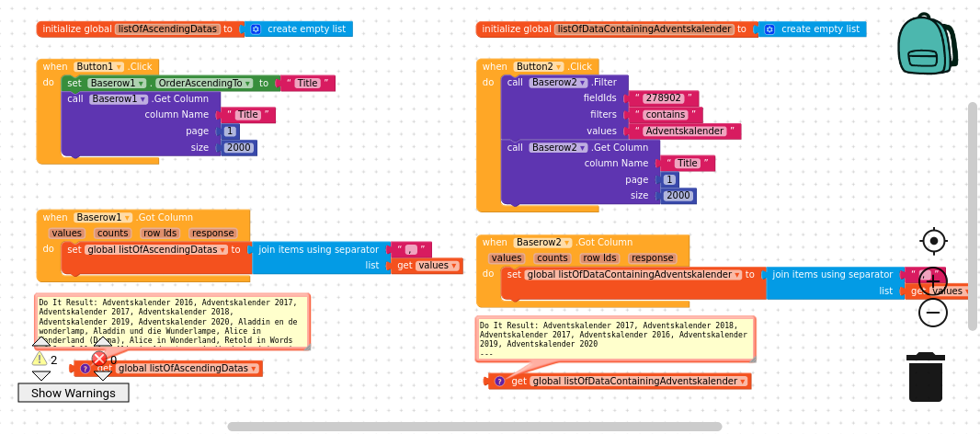Click Do It Result comment listing Adventskalender 2017
Image resolution: width=980 pixels, height=434 pixels.
click(615, 339)
